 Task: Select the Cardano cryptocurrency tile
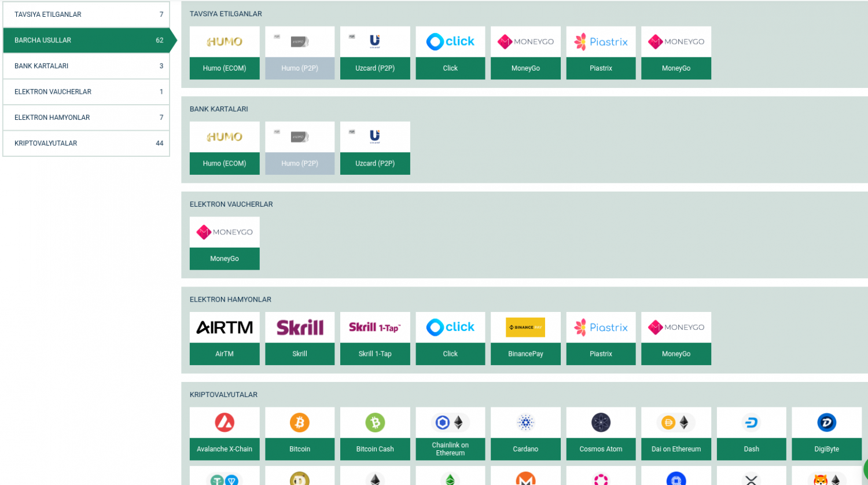coord(525,433)
